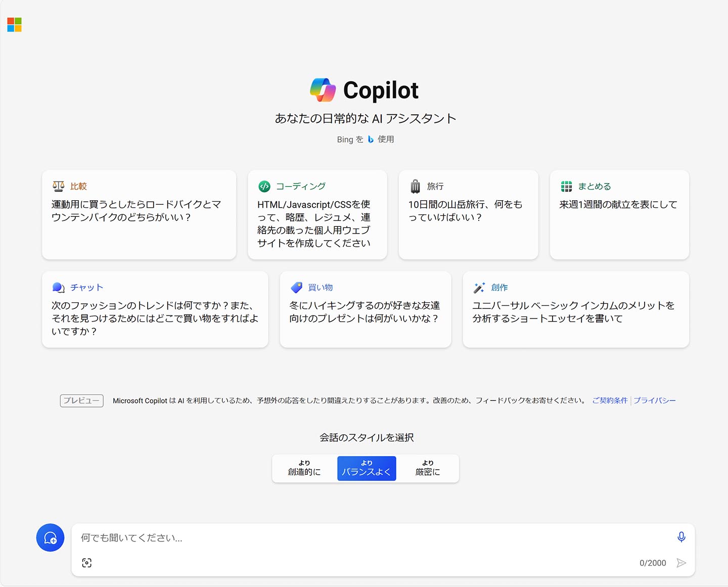The height and width of the screenshot is (587, 728).
Task: Choose the universal basic income essay suggestion
Action: coord(576,309)
